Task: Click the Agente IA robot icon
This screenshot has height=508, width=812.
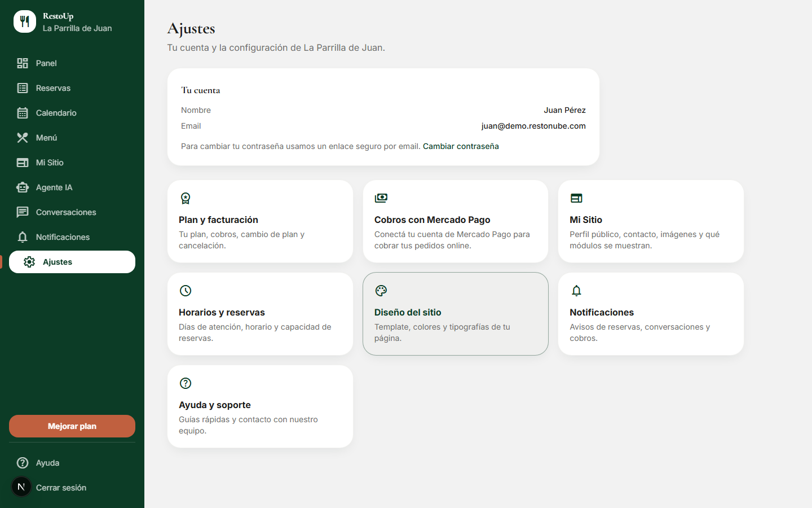Action: point(23,187)
